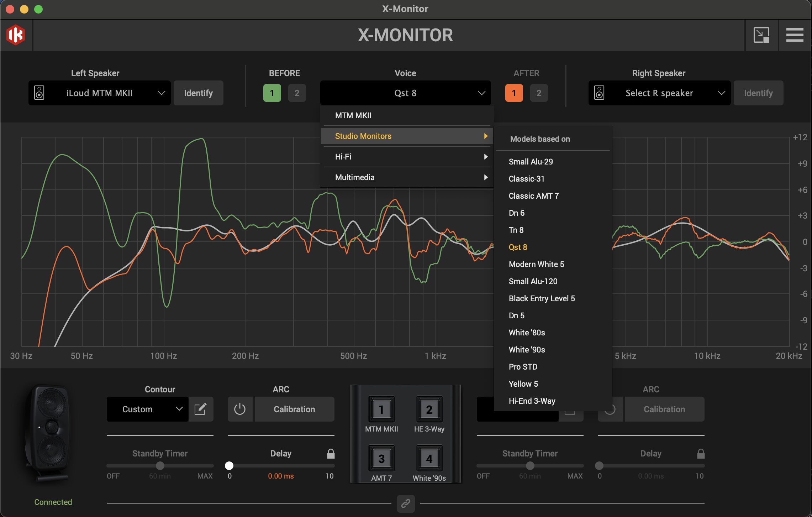Click the left Delay lock icon
Viewport: 812px width, 517px height.
(x=331, y=453)
